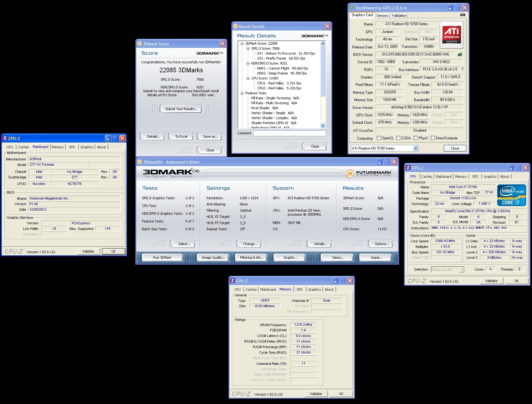Viewport: 532px width, 404px height.
Task: Click the Core Speed 5380.43 MHz value
Action: pyautogui.click(x=445, y=241)
